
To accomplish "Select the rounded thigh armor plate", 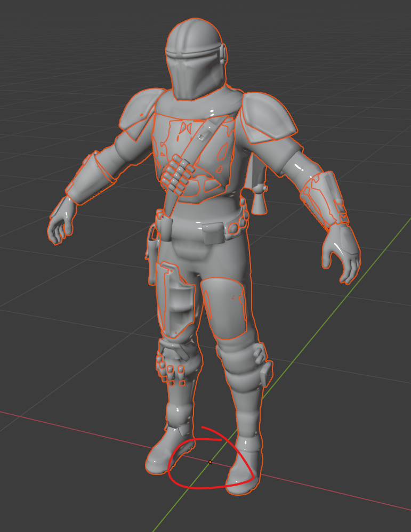I will pyautogui.click(x=224, y=308).
